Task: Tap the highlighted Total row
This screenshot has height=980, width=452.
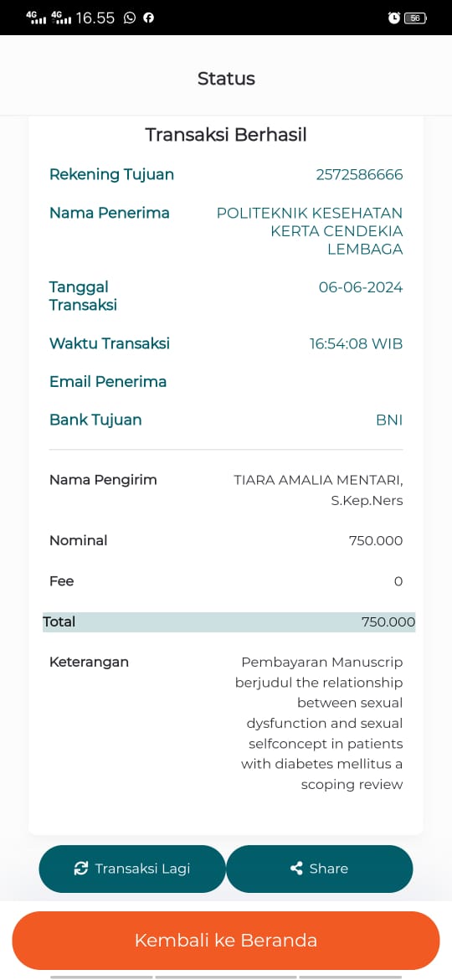Action: coord(229,622)
